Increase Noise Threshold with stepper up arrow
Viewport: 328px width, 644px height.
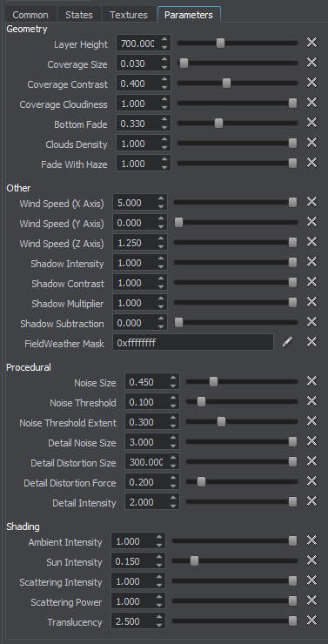click(x=173, y=398)
